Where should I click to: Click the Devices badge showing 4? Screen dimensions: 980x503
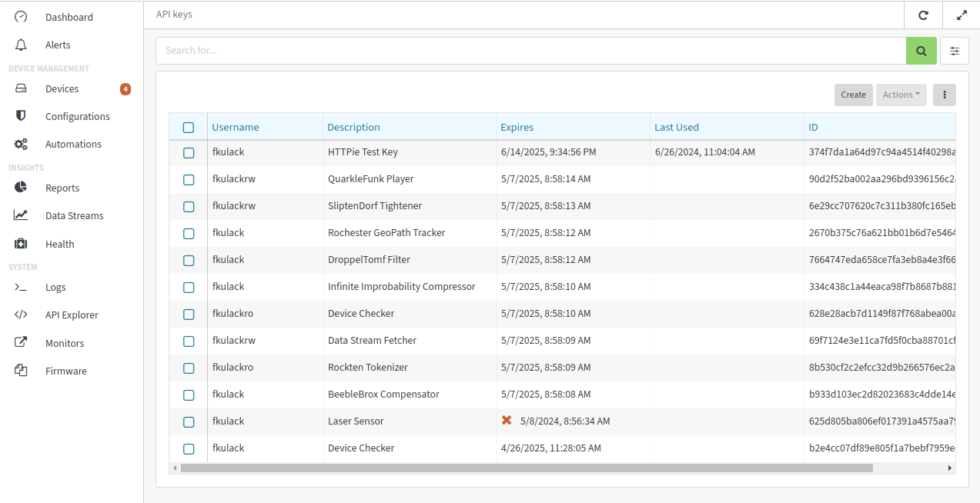click(x=125, y=88)
